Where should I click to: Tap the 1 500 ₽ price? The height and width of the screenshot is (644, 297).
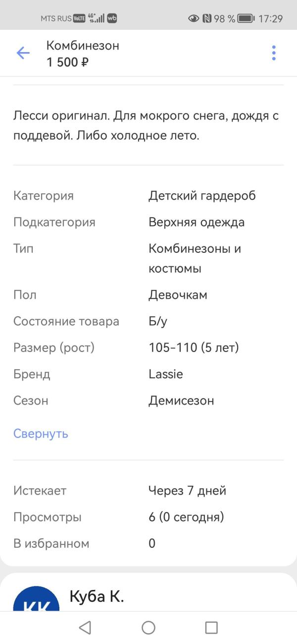pyautogui.click(x=67, y=62)
